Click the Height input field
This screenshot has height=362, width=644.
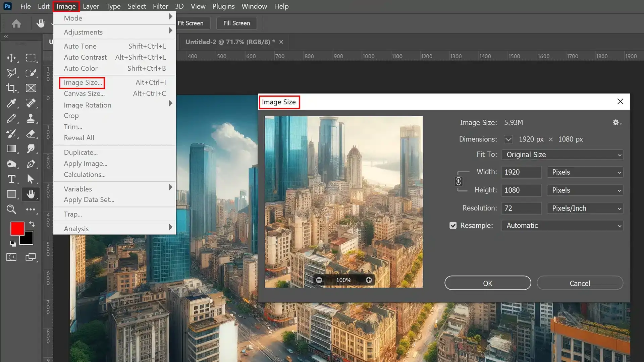tap(521, 190)
